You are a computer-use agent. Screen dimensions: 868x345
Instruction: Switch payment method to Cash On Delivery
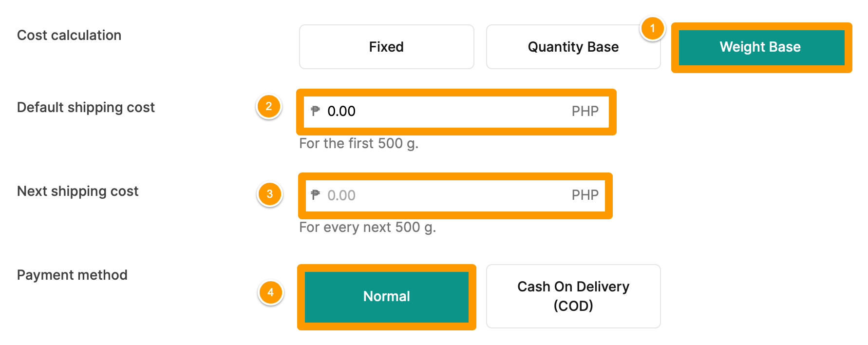[573, 296]
